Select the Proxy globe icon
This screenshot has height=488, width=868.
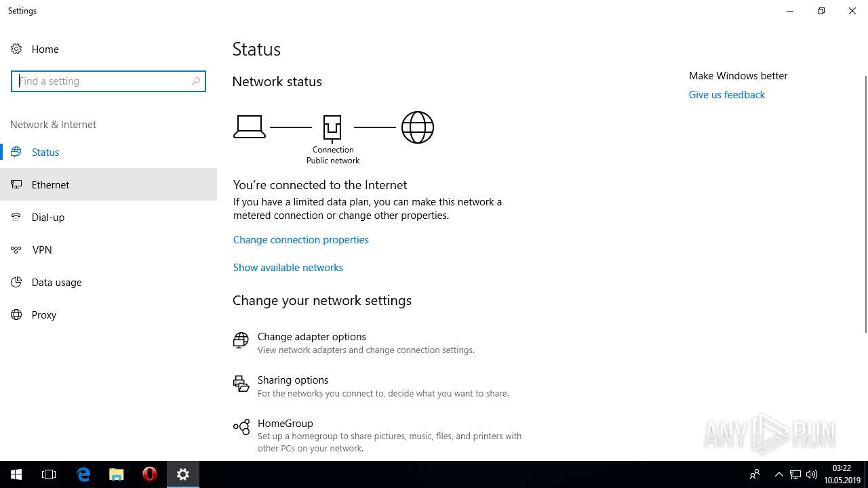point(16,314)
